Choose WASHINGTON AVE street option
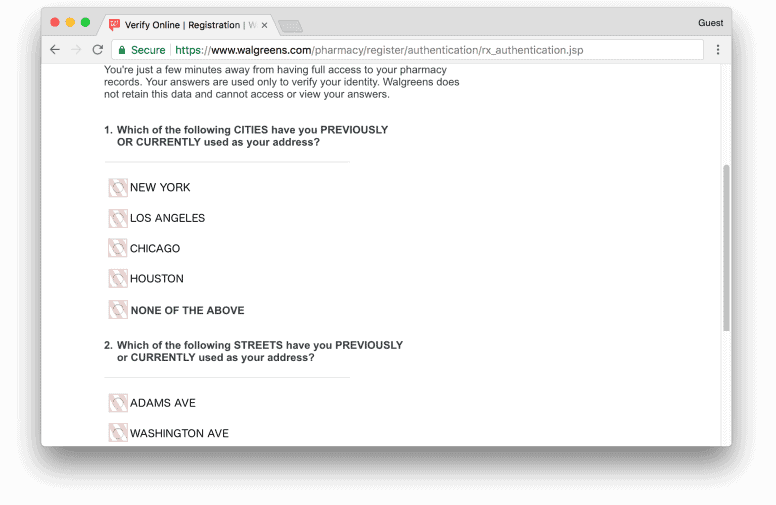Image resolution: width=776 pixels, height=505 pixels. click(x=118, y=433)
